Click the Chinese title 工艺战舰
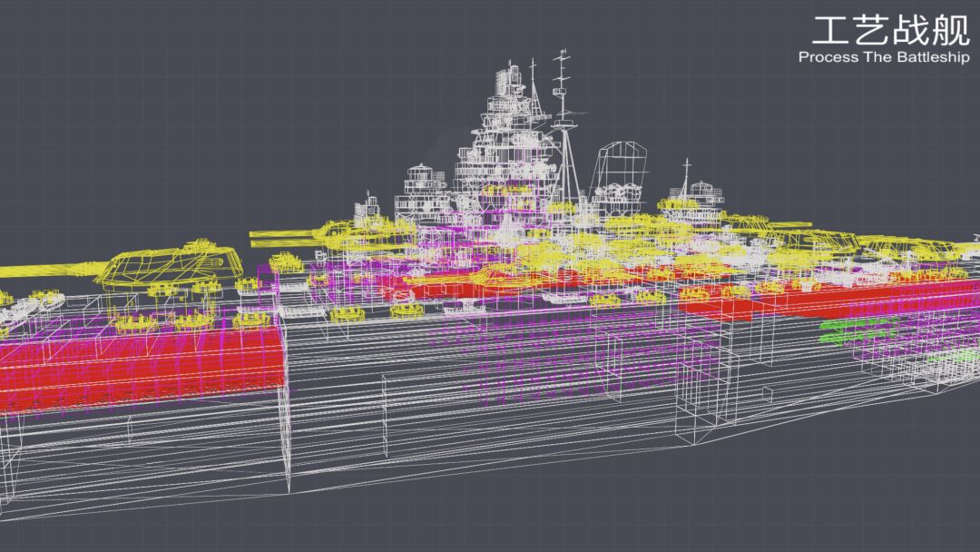Viewport: 980px width, 552px height. 891,31
